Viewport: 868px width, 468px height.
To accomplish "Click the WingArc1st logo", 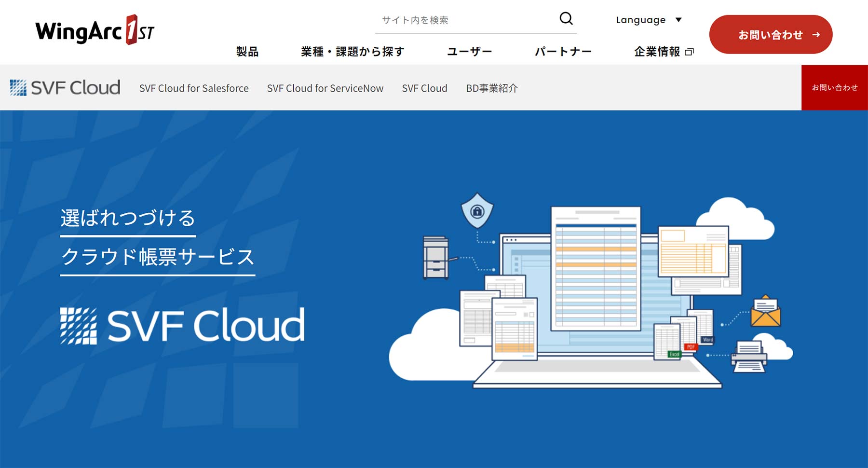I will pyautogui.click(x=95, y=30).
